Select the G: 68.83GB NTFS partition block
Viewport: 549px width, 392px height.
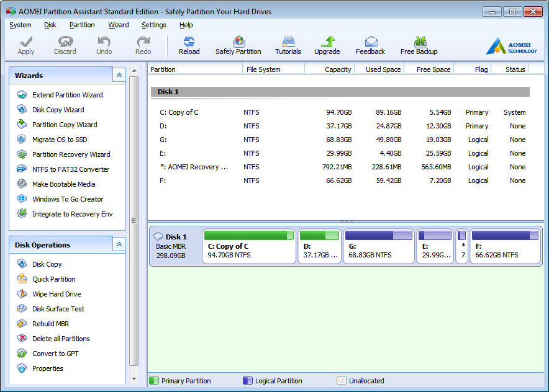(379, 246)
